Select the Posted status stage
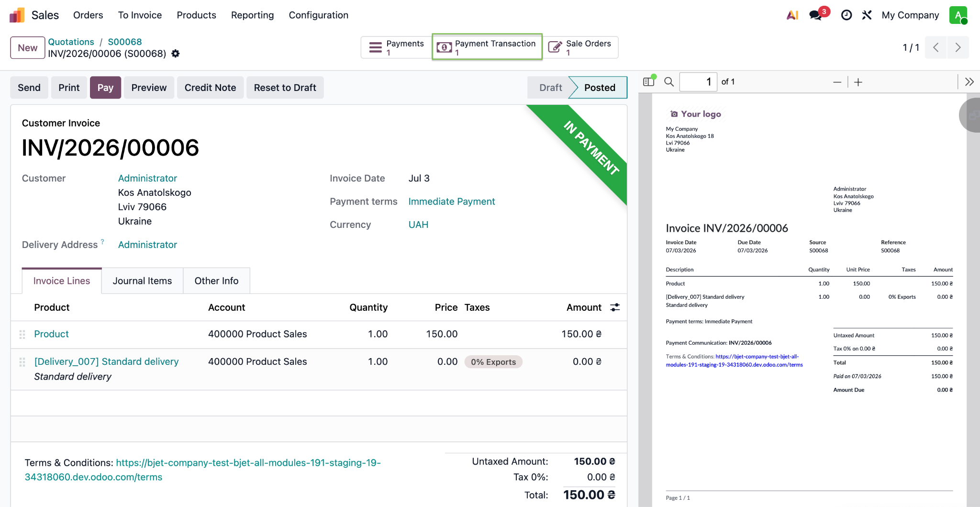The image size is (980, 507). point(600,88)
